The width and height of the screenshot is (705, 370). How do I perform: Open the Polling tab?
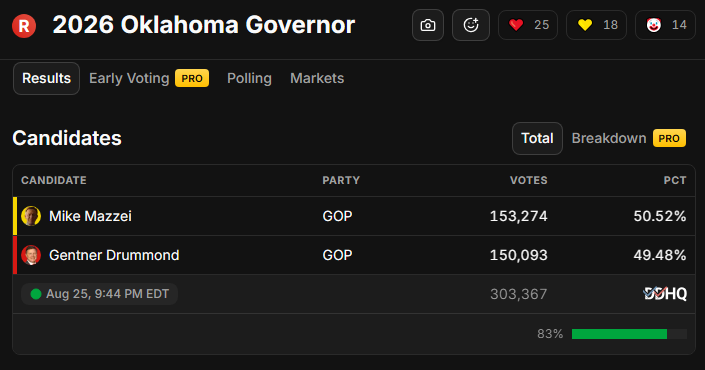coord(249,78)
